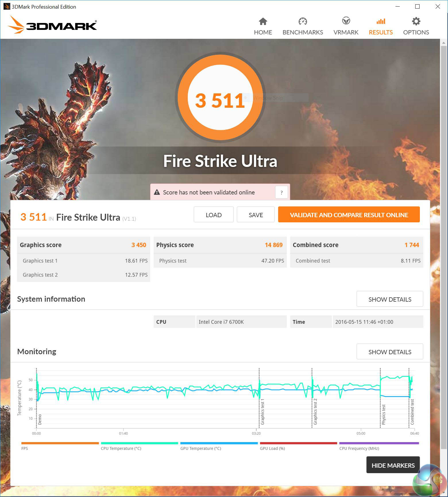This screenshot has width=448, height=497.
Task: Click the GPU Temperature legend color bar
Action: tap(219, 443)
